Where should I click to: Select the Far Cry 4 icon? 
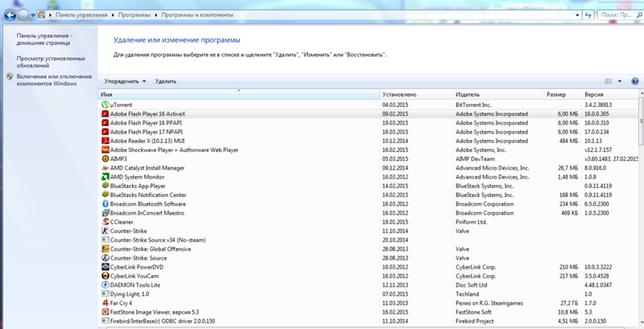[105, 303]
